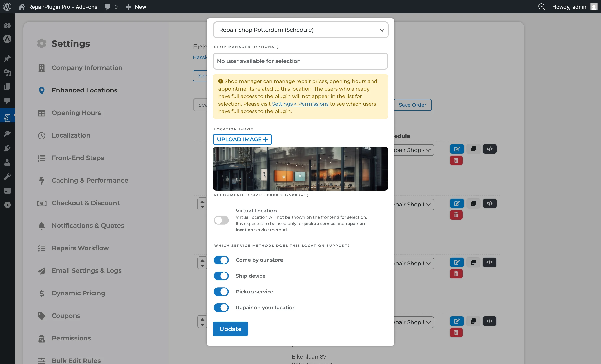
Task: Click the location storefront image thumbnail
Action: coord(300,169)
